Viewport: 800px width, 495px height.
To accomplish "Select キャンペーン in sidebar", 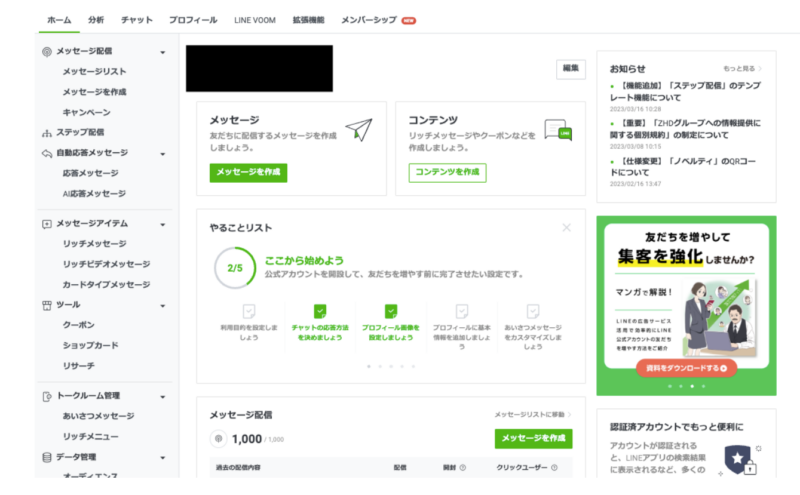I will point(87,112).
